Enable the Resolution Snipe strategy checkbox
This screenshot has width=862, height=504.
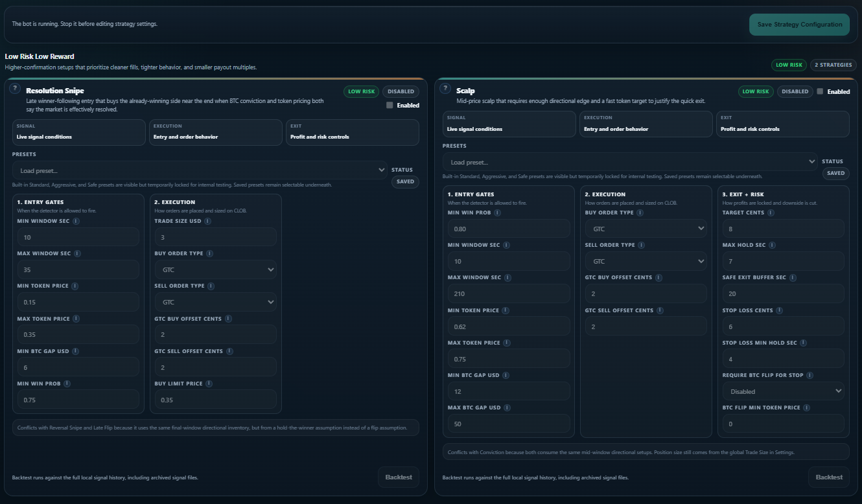click(388, 105)
